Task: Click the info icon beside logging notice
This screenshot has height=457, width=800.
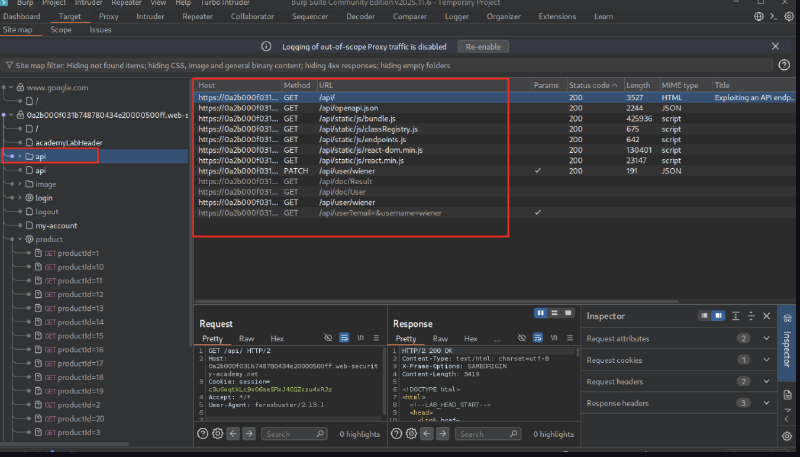Action: click(x=266, y=46)
